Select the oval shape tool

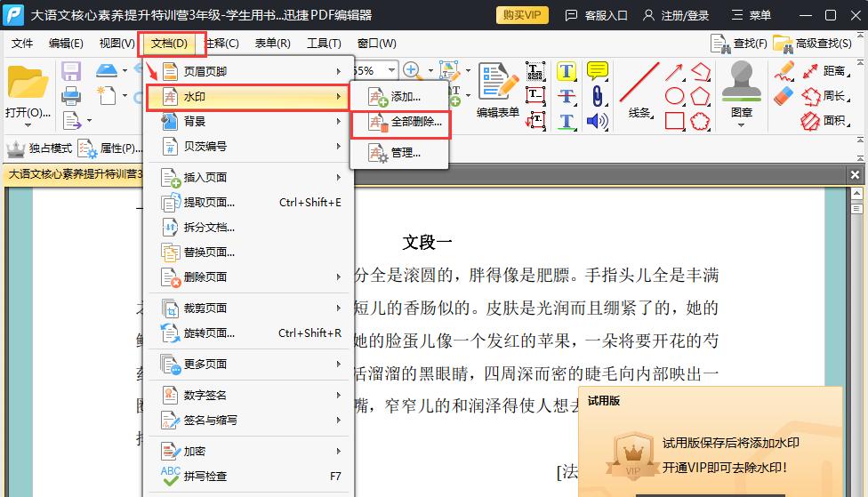point(674,96)
